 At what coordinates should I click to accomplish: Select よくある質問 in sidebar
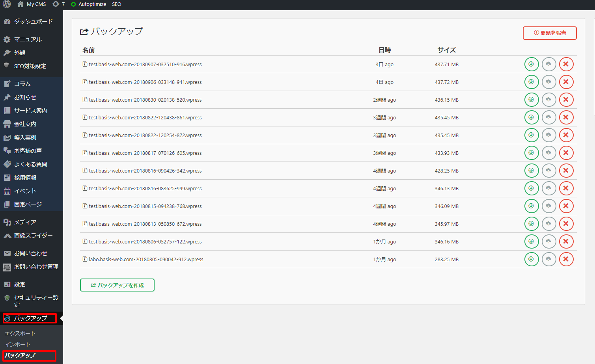[x=32, y=164]
